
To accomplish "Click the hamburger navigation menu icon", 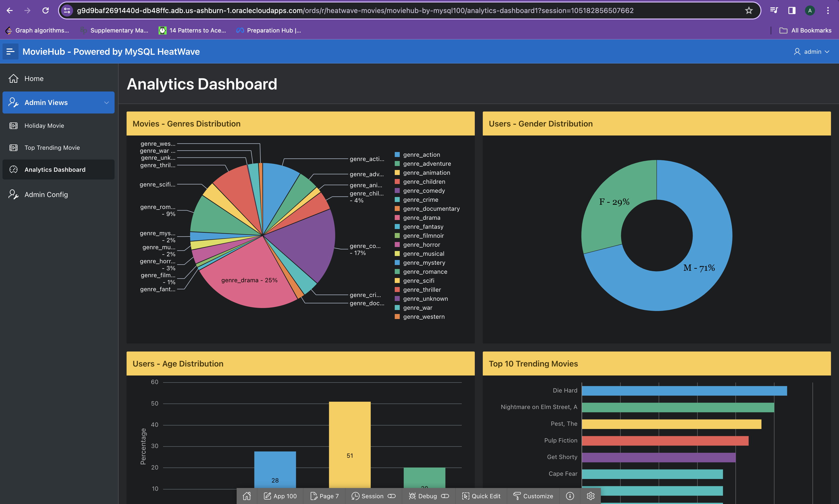I will tap(10, 51).
